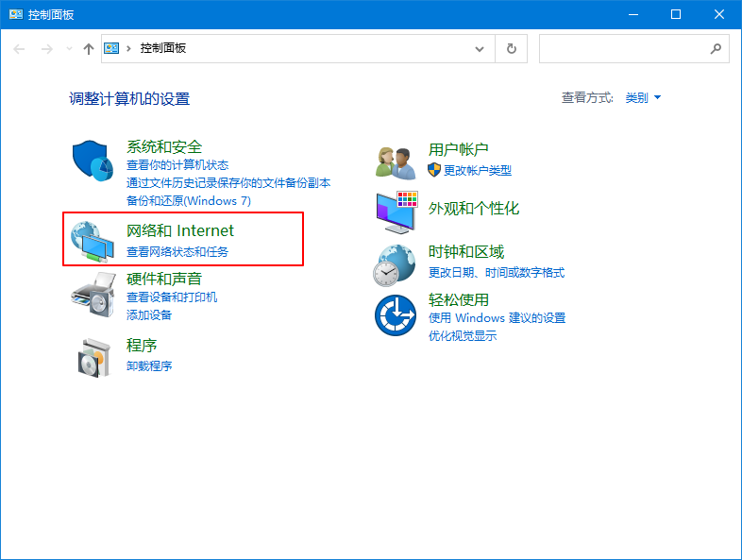Image resolution: width=742 pixels, height=560 pixels.
Task: Open the 查看方式 类别 dropdown
Action: click(643, 98)
